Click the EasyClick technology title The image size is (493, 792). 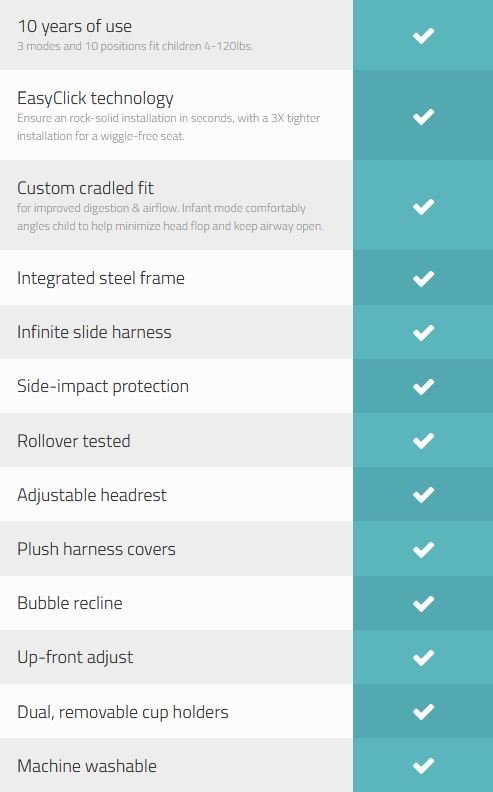coord(95,98)
